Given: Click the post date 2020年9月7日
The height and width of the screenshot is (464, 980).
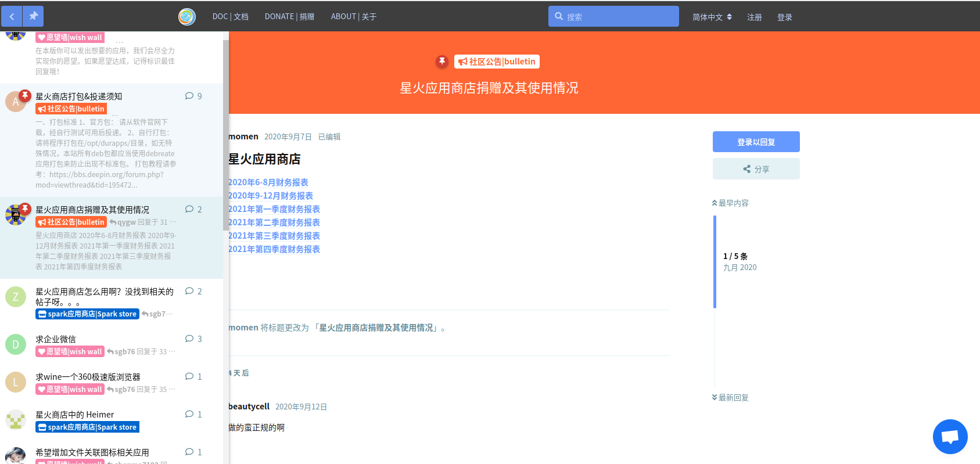Looking at the screenshot, I should click(x=288, y=137).
